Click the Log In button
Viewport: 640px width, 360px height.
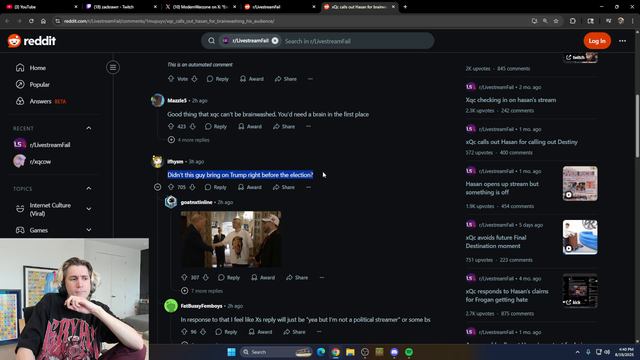pos(597,41)
